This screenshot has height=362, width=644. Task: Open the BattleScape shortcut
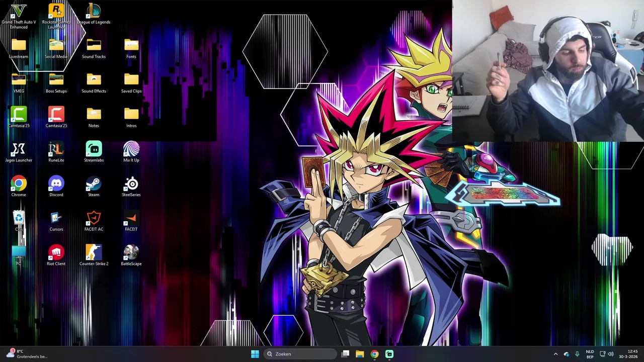click(131, 255)
